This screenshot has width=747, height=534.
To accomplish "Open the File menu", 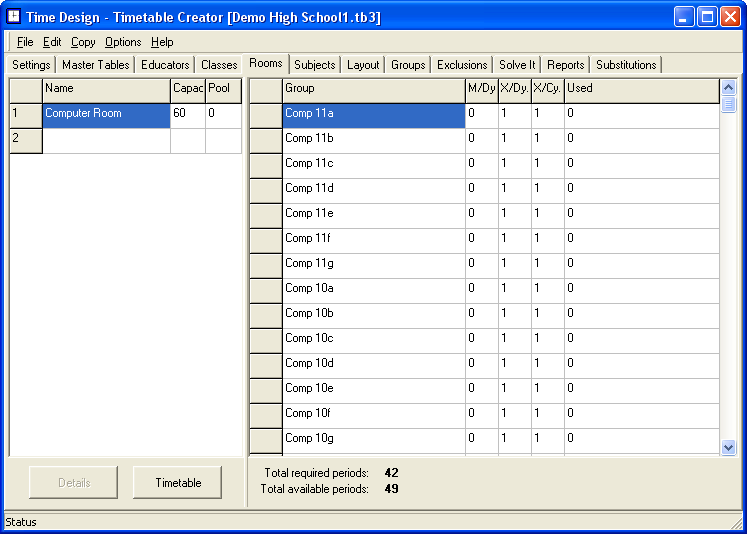I will (25, 42).
